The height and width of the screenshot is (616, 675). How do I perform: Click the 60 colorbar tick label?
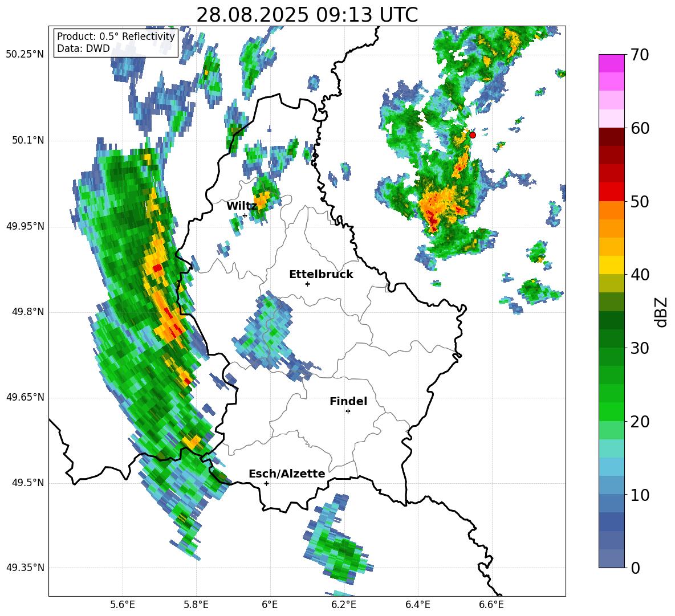click(639, 128)
